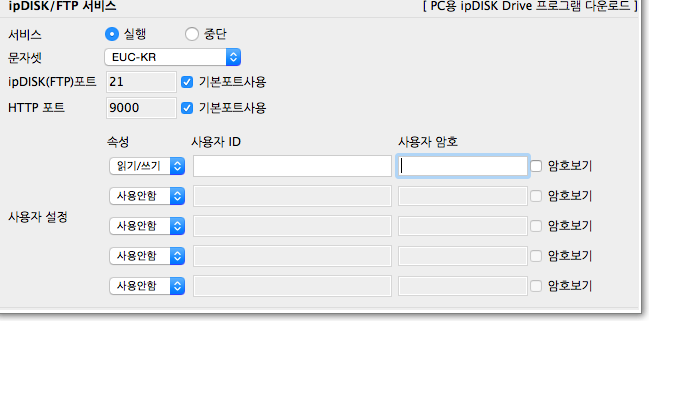Check 암호보기 for the 읽기/쓰기 row
Screen dimensions: 692x398
pos(536,166)
